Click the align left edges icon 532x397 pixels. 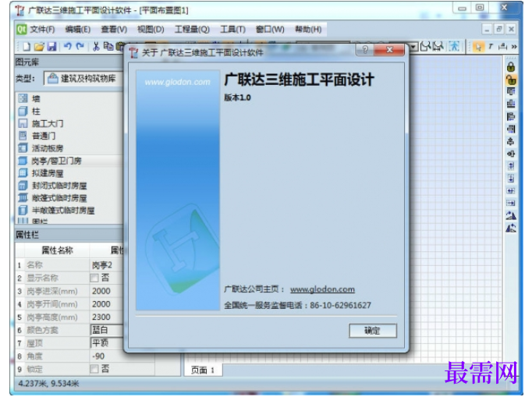(x=511, y=116)
